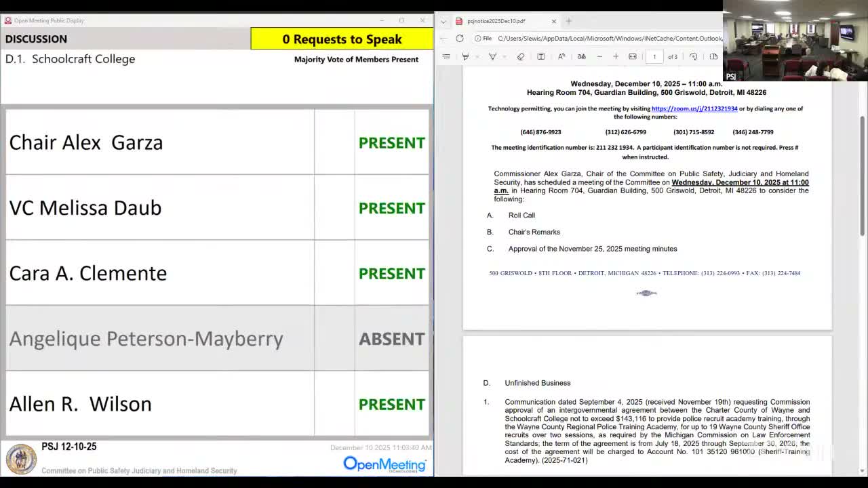Click the Fit to width icon
This screenshot has height=488, width=868.
click(632, 56)
